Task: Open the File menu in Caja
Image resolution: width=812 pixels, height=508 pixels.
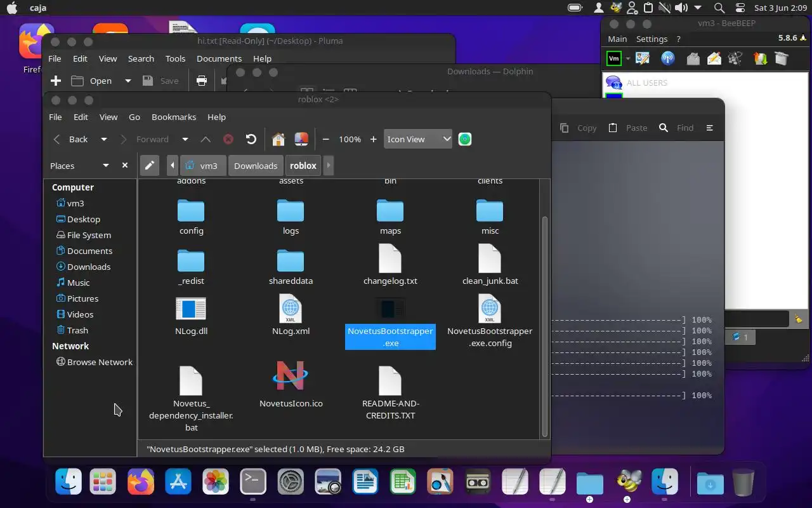Action: click(56, 117)
